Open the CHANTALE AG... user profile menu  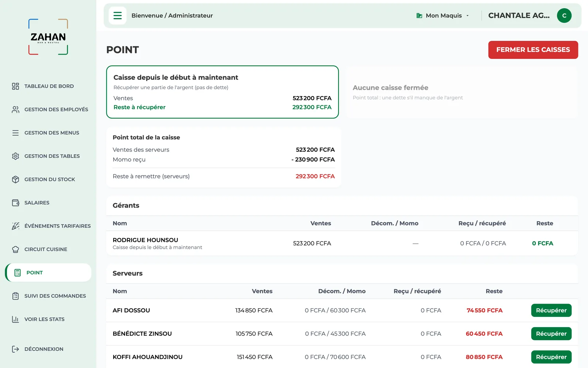click(x=519, y=15)
